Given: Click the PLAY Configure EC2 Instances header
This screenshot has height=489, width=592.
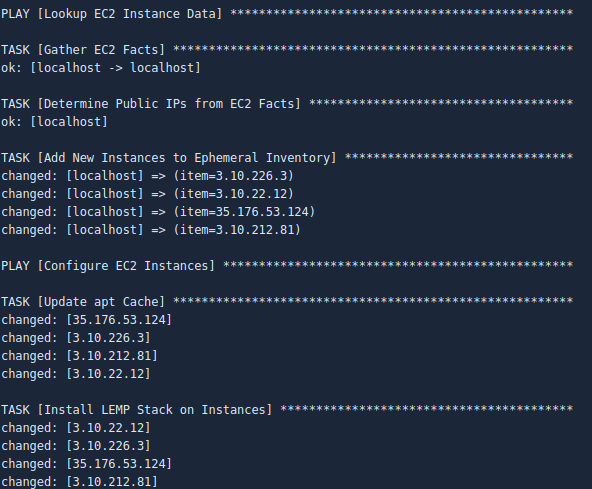Looking at the screenshot, I should coord(287,266).
